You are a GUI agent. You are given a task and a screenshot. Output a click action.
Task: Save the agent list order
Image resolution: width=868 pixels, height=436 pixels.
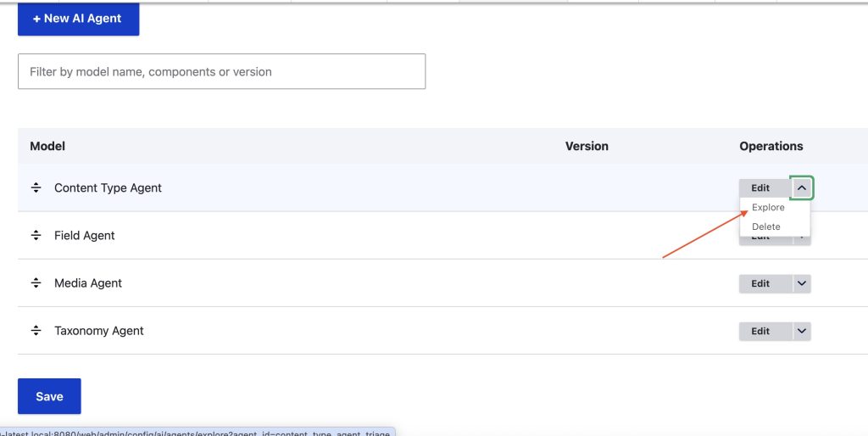click(x=49, y=396)
